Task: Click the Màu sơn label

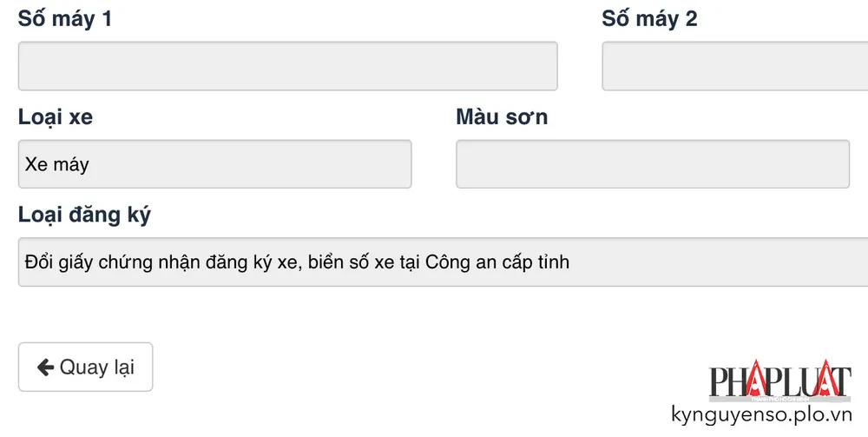Action: pyautogui.click(x=502, y=117)
